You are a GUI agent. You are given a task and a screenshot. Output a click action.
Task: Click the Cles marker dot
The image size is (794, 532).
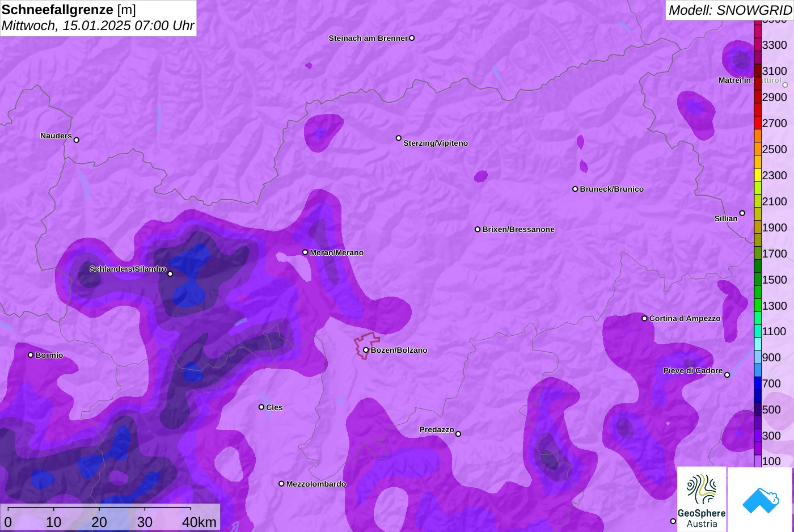click(x=261, y=407)
